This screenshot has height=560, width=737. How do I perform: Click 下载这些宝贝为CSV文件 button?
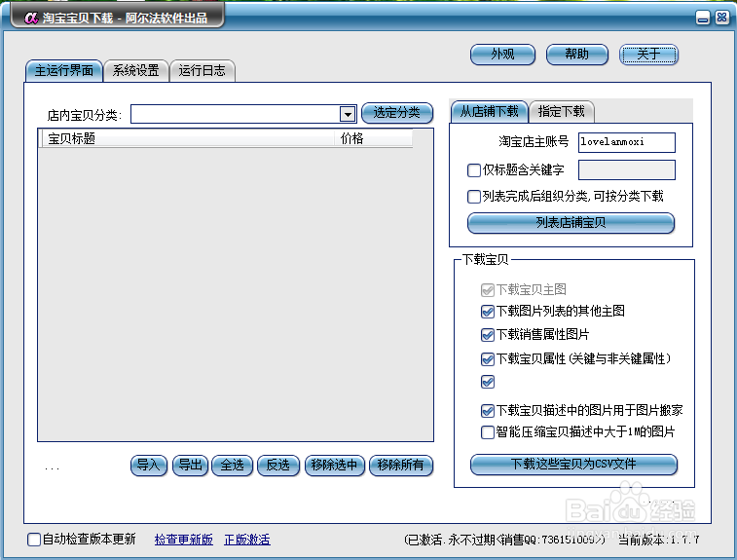tap(573, 465)
